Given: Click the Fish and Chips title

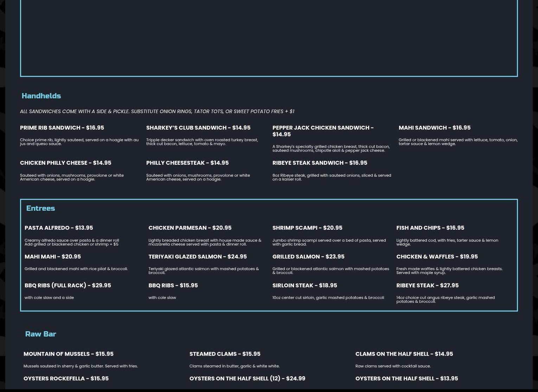Looking at the screenshot, I should click(430, 228).
